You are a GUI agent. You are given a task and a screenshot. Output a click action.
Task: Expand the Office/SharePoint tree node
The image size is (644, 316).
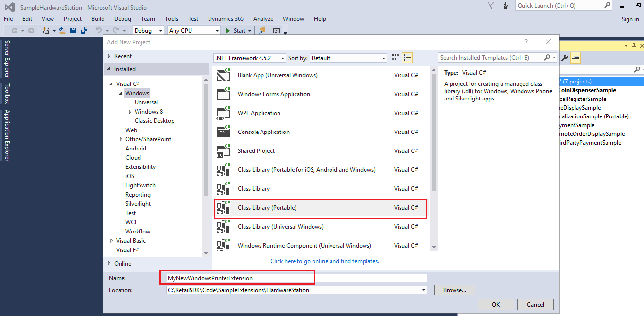pos(121,139)
